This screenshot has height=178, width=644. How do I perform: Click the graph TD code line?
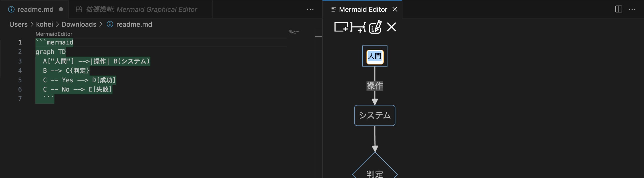tap(51, 52)
